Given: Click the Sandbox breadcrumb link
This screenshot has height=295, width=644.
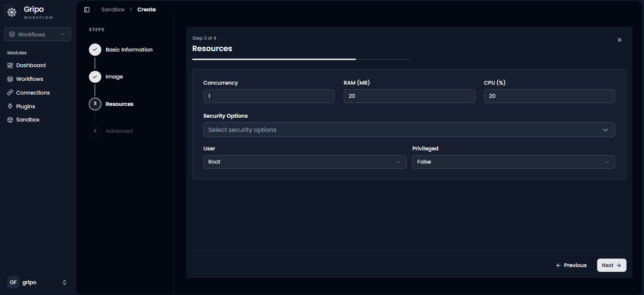Looking at the screenshot, I should point(113,9).
